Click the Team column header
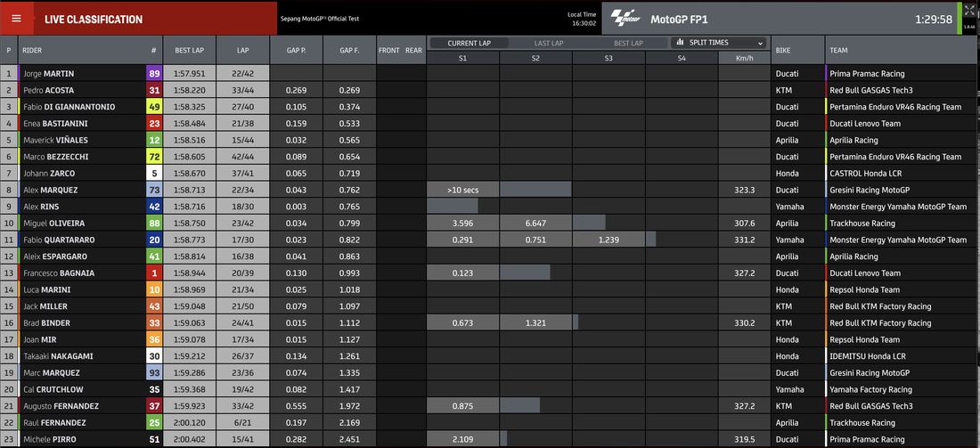Viewport: 980px width, 448px height. click(902, 51)
